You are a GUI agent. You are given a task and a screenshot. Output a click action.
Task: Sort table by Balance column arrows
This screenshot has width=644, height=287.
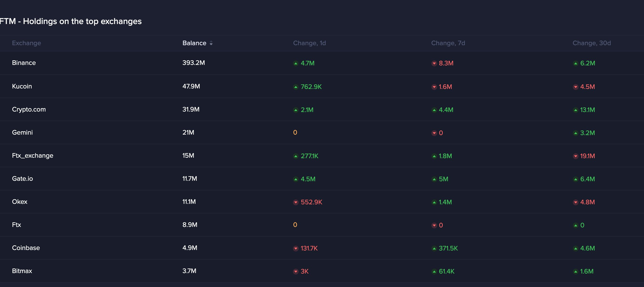[x=211, y=43]
